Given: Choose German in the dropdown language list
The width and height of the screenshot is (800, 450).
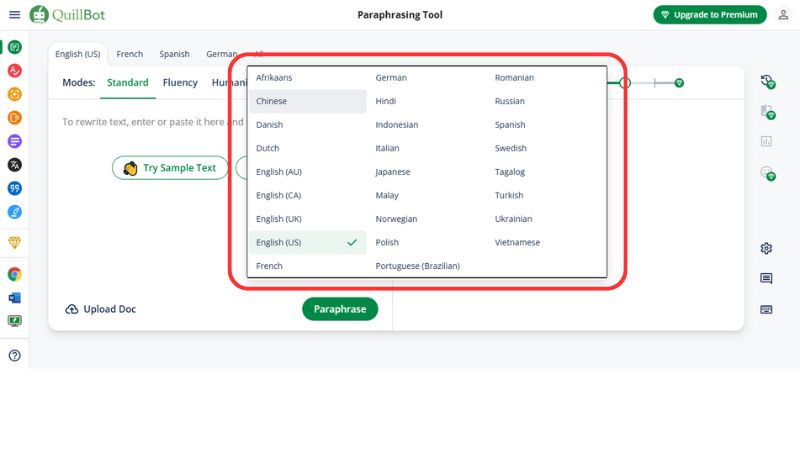Looking at the screenshot, I should (428, 78).
